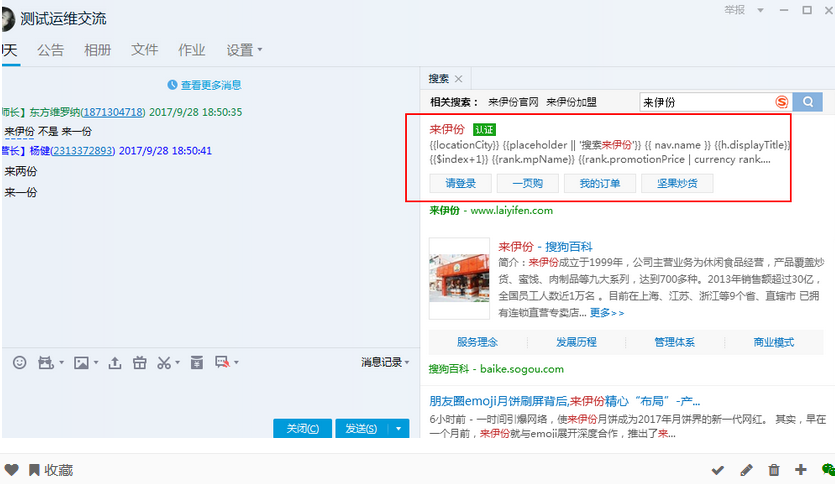Click the 坚果炒货 button

point(677,183)
